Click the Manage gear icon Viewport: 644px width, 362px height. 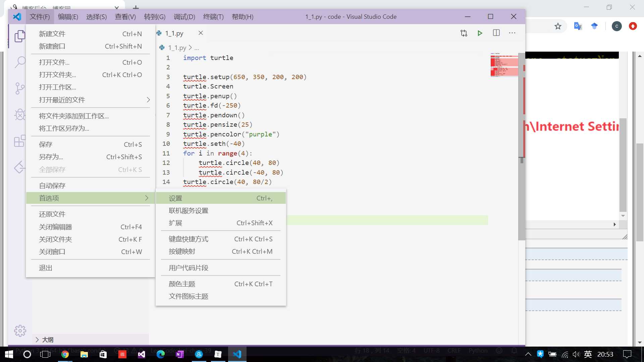[20, 331]
